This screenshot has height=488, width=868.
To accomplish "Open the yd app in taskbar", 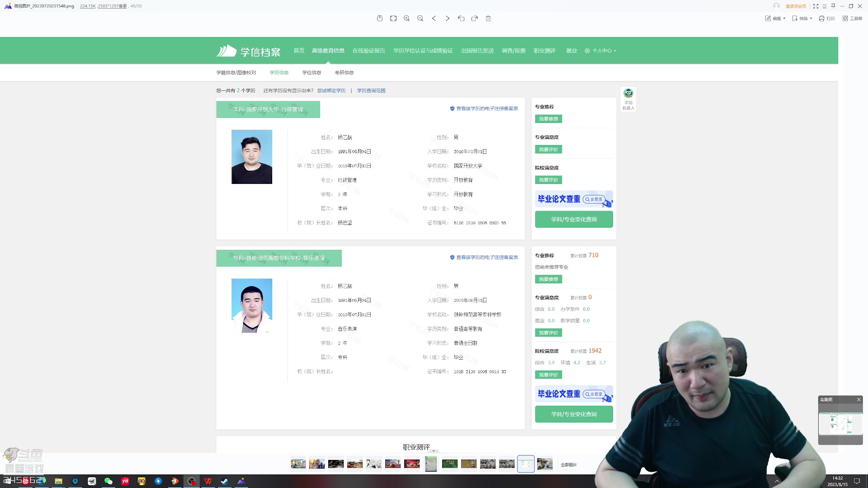I will (125, 481).
